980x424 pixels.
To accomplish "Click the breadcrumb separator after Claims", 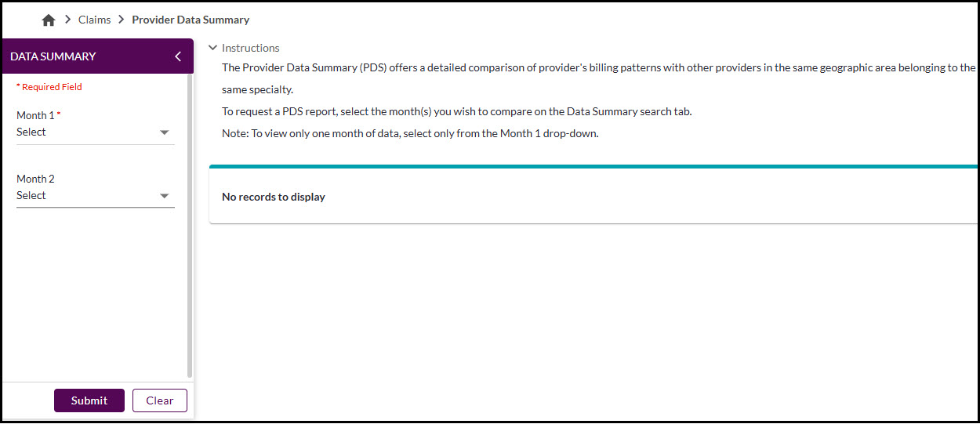I will 122,20.
